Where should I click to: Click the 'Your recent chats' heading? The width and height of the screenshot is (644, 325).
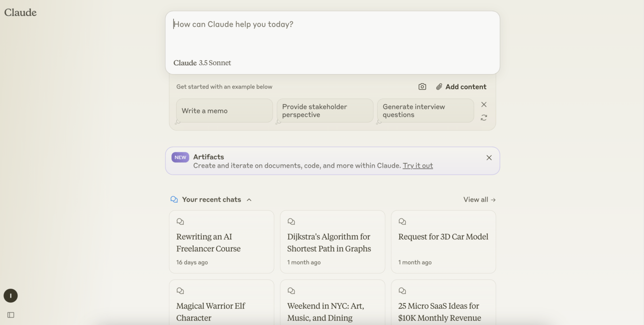click(x=211, y=200)
